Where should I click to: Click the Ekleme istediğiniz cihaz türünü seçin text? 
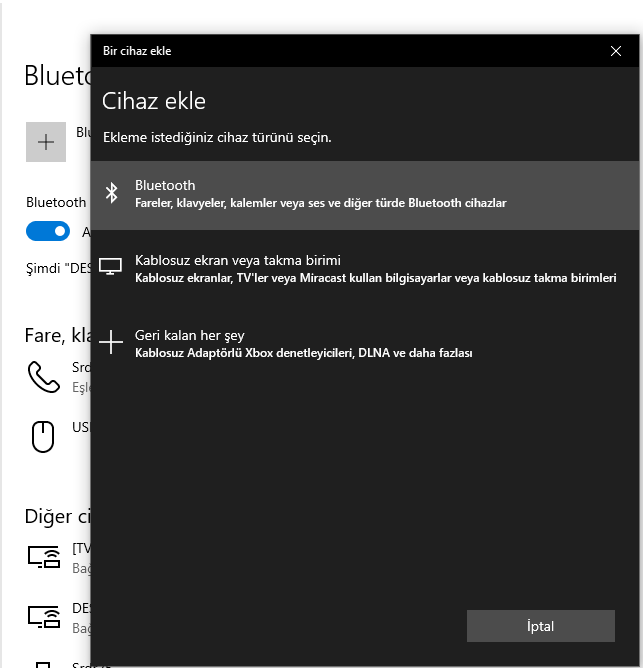(217, 137)
